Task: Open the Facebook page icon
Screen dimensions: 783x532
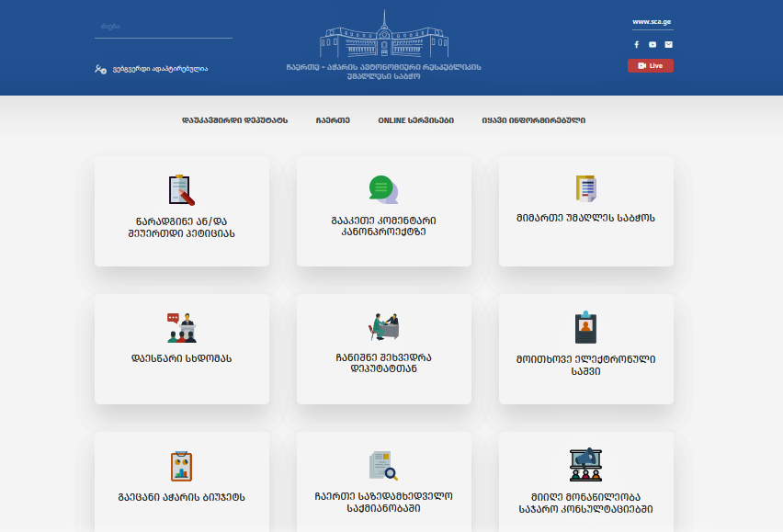Action: (x=636, y=44)
